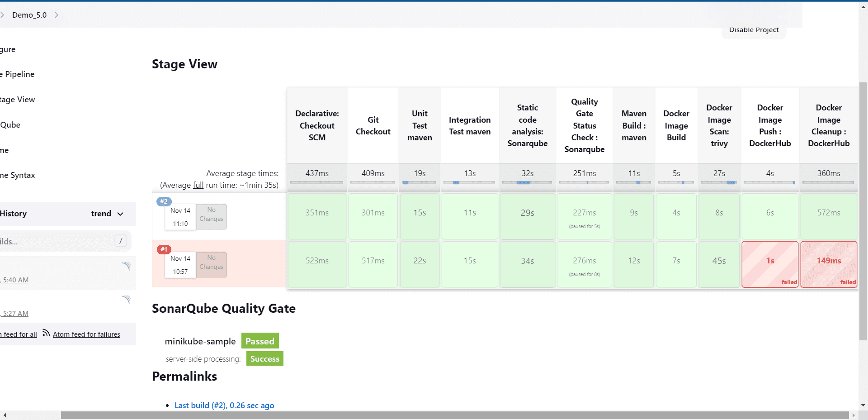Click the Atom feed RSS icon for failures
Viewport: 868px width, 420px height.
46,334
